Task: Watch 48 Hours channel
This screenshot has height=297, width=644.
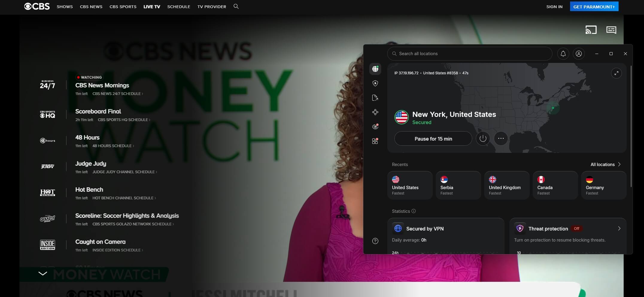Action: coord(87,138)
